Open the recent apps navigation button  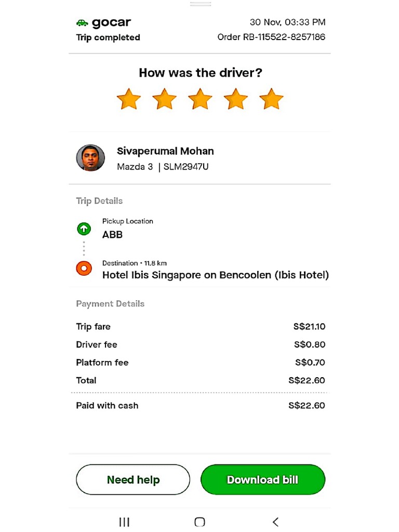pos(124,522)
